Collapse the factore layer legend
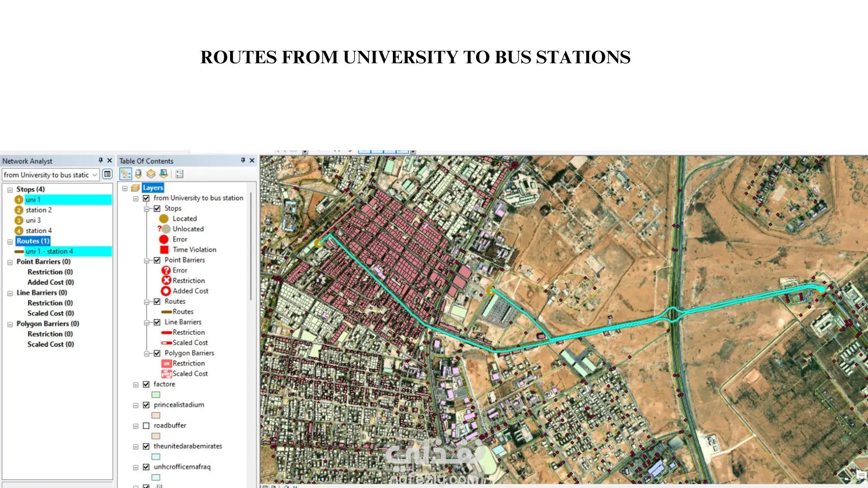The width and height of the screenshot is (868, 488). tap(136, 385)
